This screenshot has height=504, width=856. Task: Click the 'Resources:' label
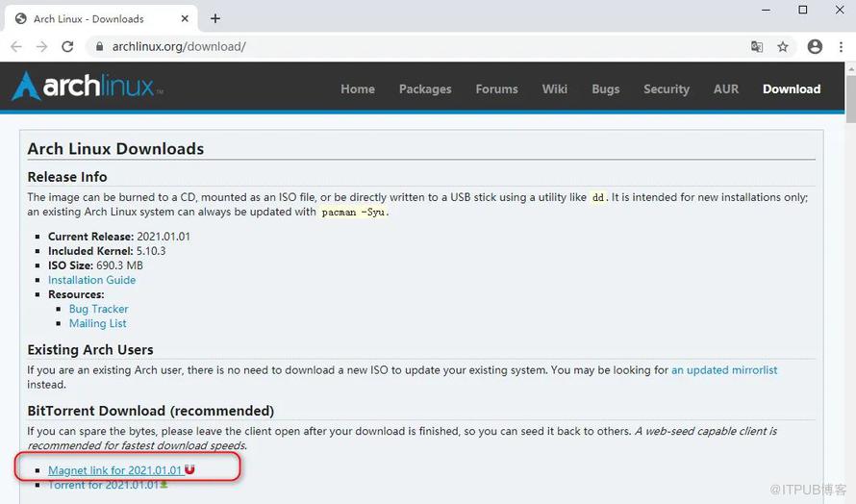[x=76, y=294]
